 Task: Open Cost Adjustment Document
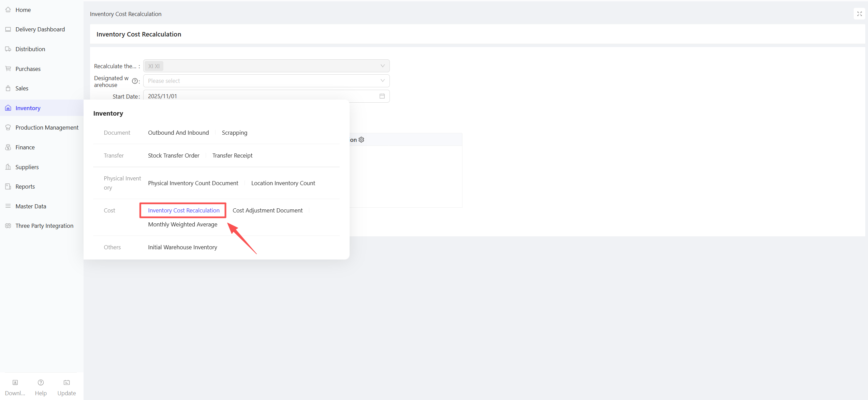[x=267, y=210]
